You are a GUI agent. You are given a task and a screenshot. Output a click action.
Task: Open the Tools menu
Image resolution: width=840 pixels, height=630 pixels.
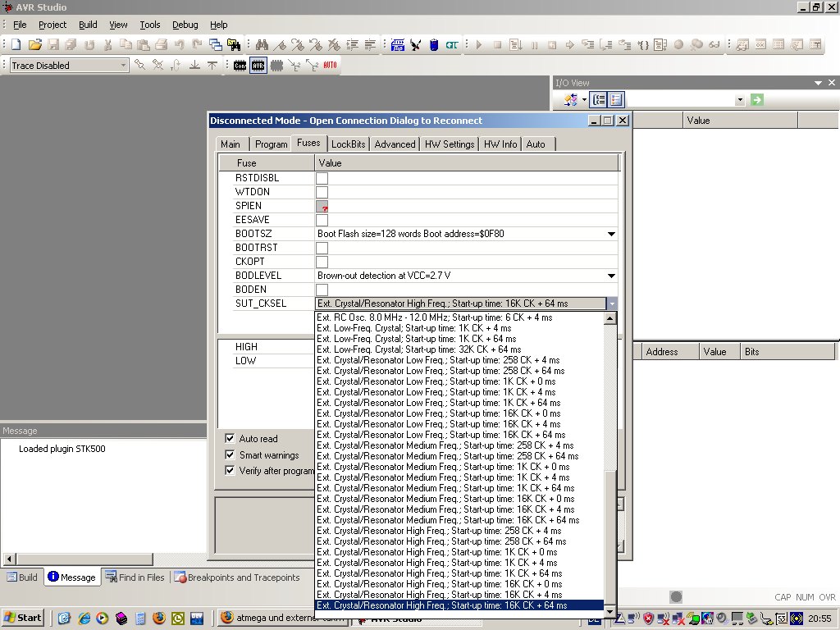[x=150, y=25]
